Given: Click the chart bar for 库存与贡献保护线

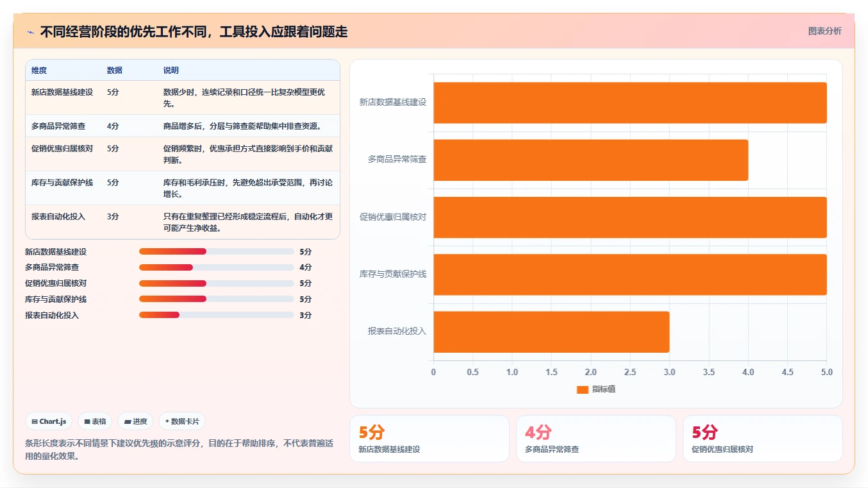Looking at the screenshot, I should (630, 274).
